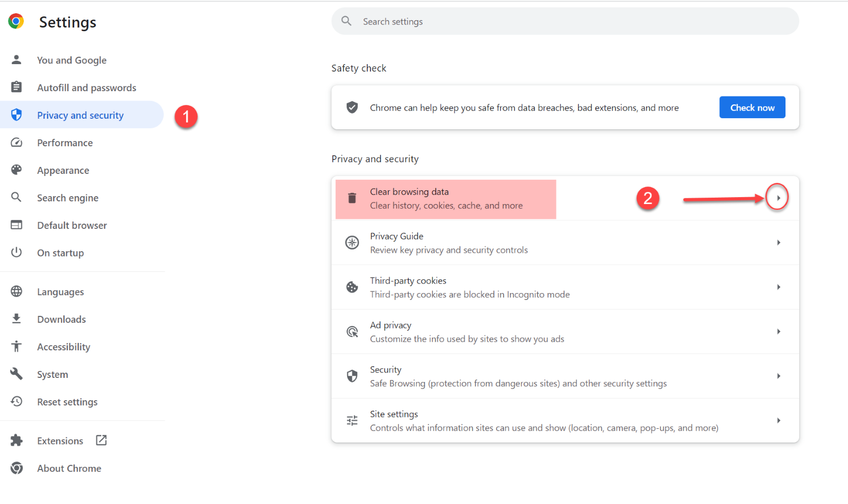Open You and Google settings section
This screenshot has width=848, height=504.
(72, 60)
